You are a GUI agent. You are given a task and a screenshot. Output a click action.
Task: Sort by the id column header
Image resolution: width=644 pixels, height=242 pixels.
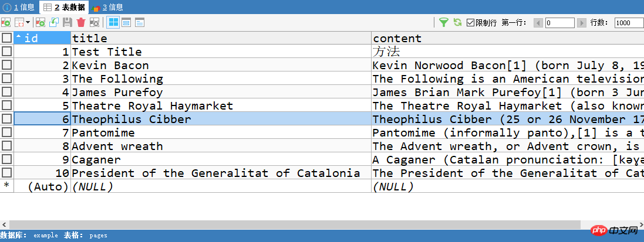(x=42, y=38)
